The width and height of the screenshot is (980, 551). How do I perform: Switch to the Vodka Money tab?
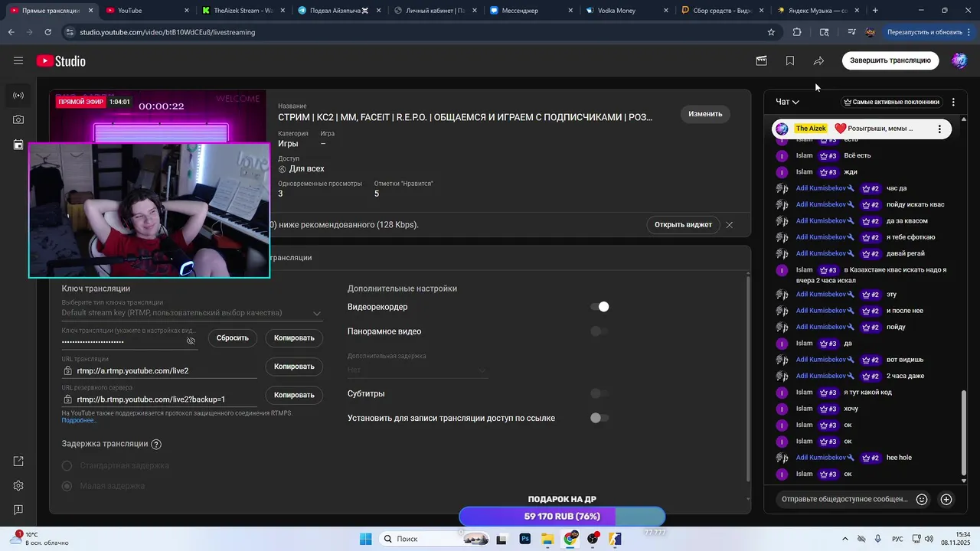pyautogui.click(x=626, y=11)
